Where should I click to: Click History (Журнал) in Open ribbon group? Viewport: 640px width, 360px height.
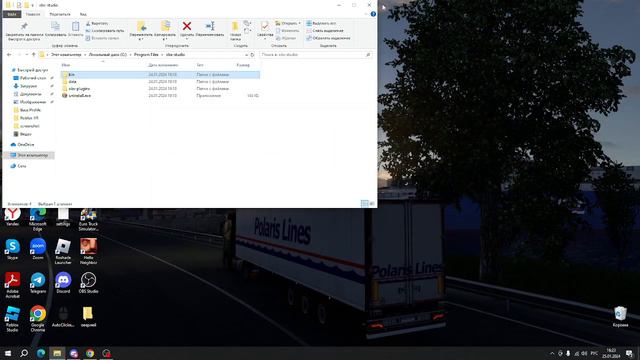click(286, 38)
